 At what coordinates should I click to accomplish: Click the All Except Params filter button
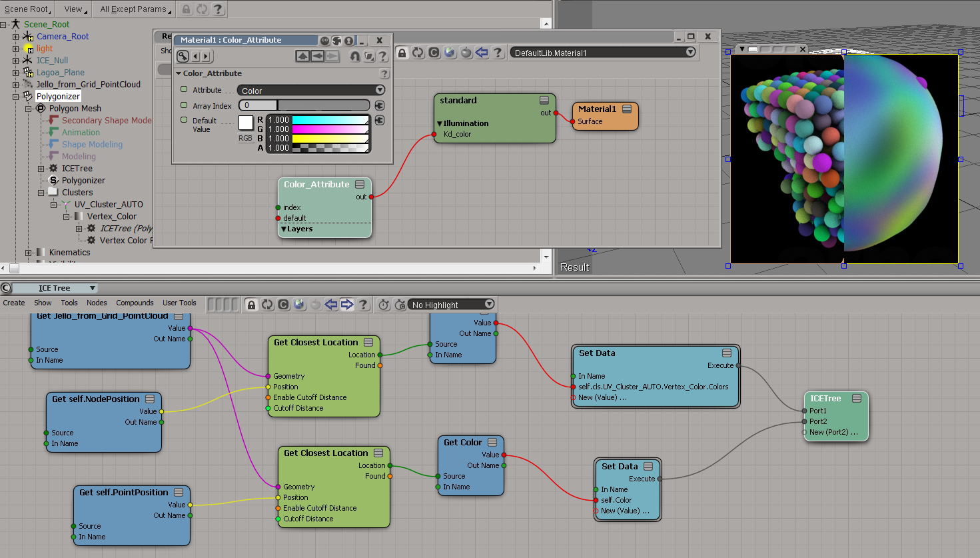point(134,9)
